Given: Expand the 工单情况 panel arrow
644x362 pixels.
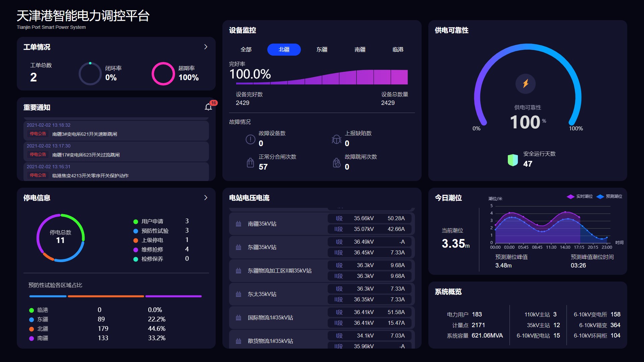Looking at the screenshot, I should [x=206, y=47].
